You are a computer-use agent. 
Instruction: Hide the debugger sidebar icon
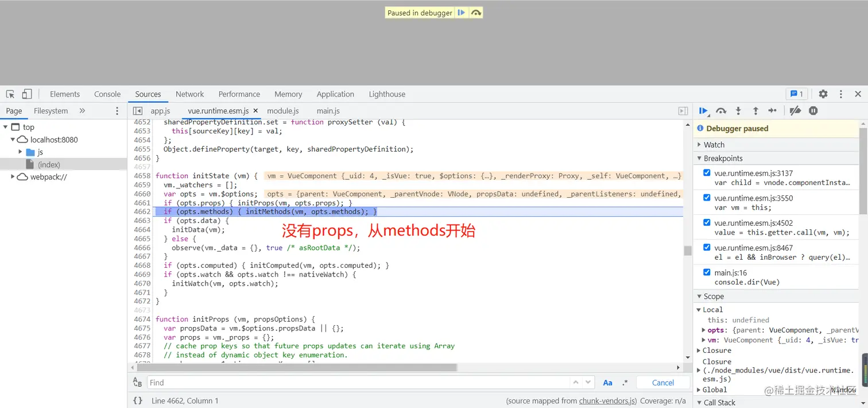(683, 111)
